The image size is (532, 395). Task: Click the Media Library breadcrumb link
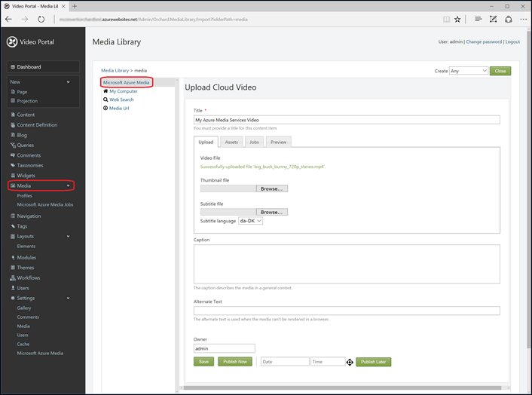tap(115, 70)
